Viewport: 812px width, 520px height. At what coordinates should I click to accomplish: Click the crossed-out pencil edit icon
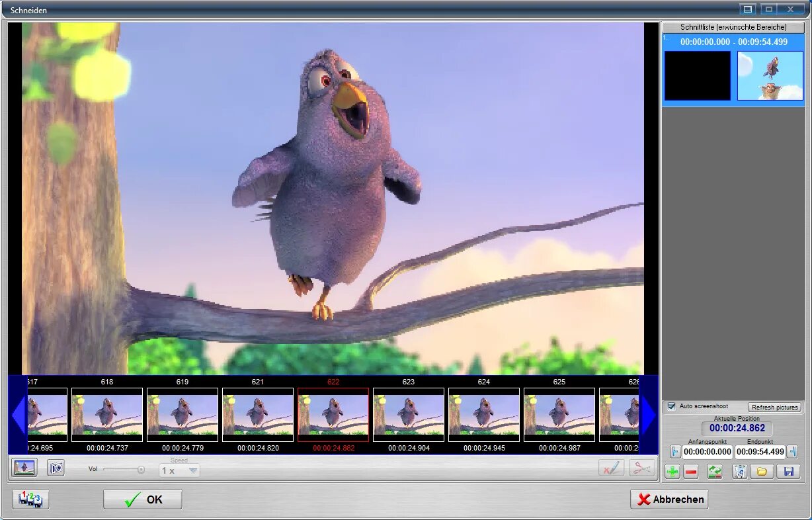click(x=611, y=468)
